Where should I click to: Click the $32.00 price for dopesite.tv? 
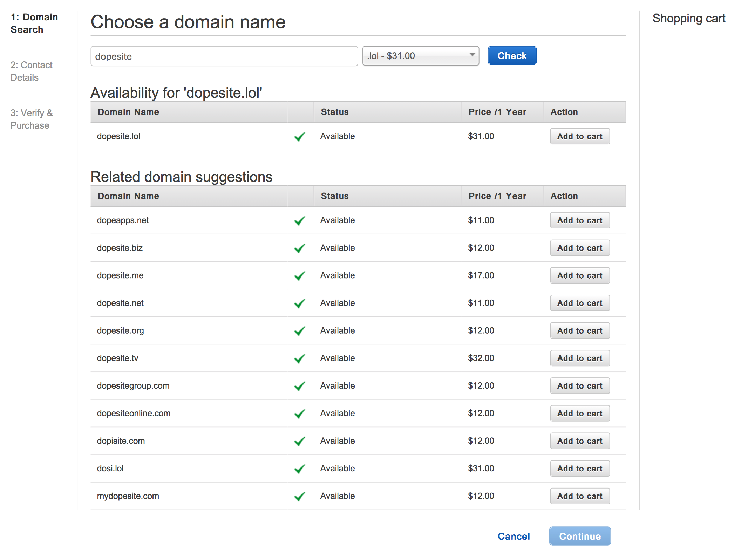coord(481,358)
